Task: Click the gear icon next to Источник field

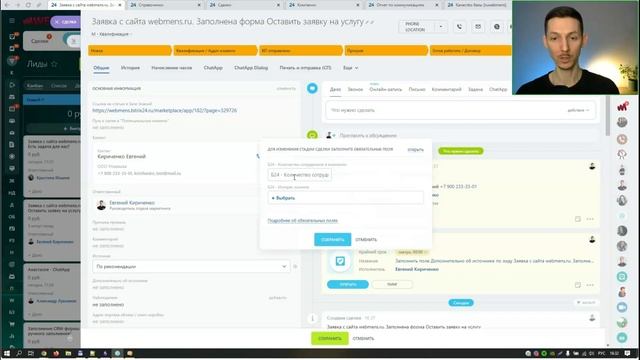Action: click(295, 267)
